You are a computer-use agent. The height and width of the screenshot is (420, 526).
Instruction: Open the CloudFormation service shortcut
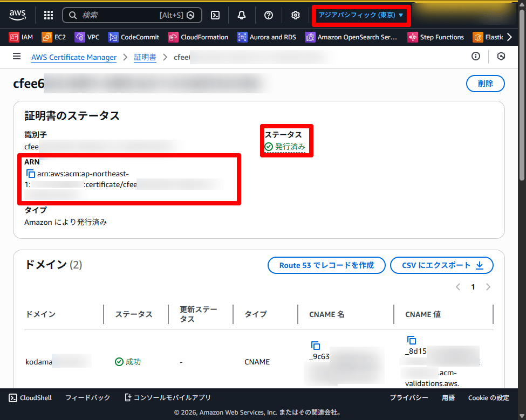198,37
